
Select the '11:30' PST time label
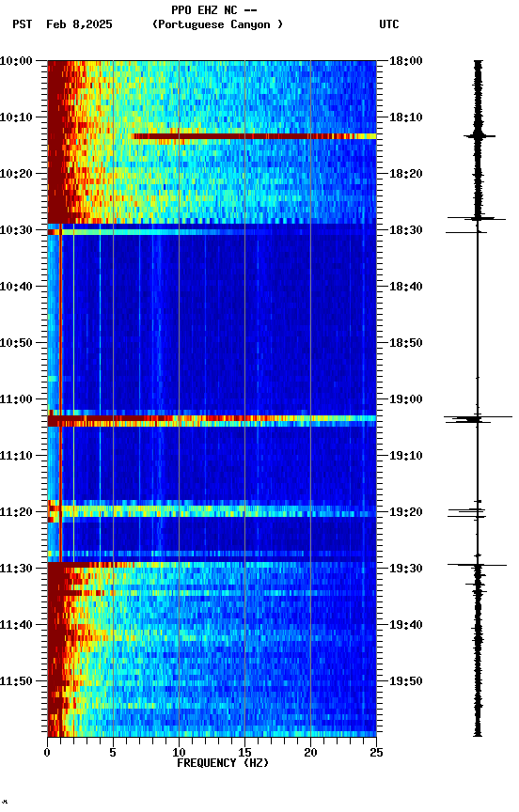tap(16, 570)
